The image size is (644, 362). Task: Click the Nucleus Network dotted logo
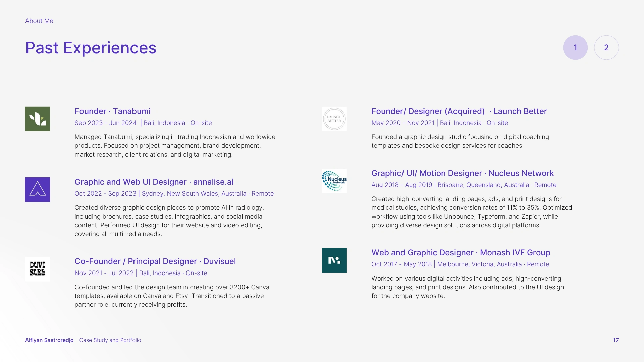click(334, 181)
